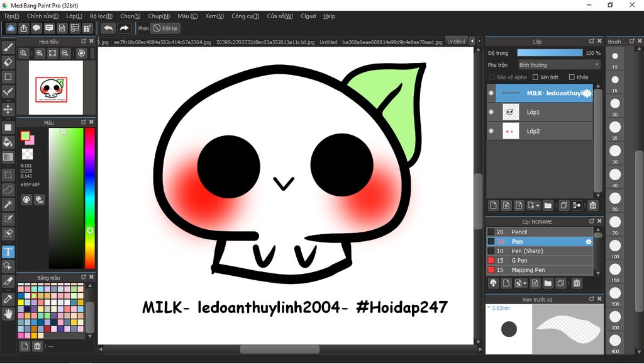The image size is (644, 364).
Task: Check the Khóa lock checkbox
Action: point(572,77)
